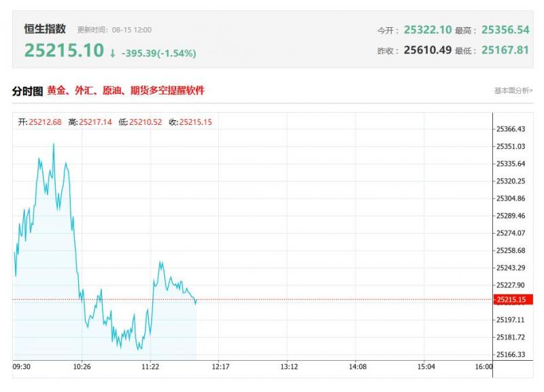Click the 更新时间 08-15 12:00 label
The height and width of the screenshot is (392, 544).
tap(114, 30)
